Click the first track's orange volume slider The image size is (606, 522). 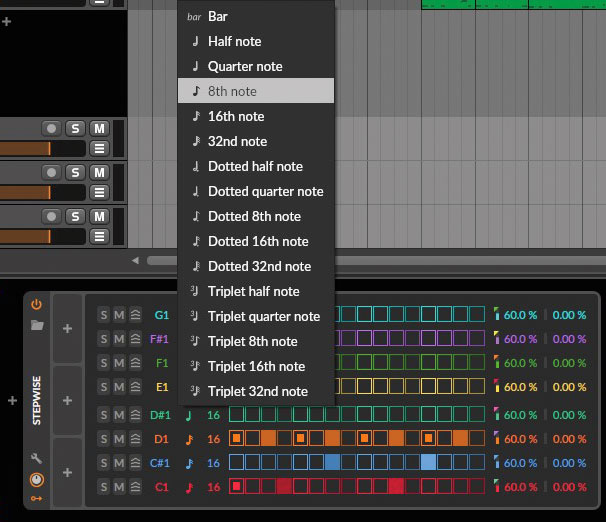coord(26,149)
